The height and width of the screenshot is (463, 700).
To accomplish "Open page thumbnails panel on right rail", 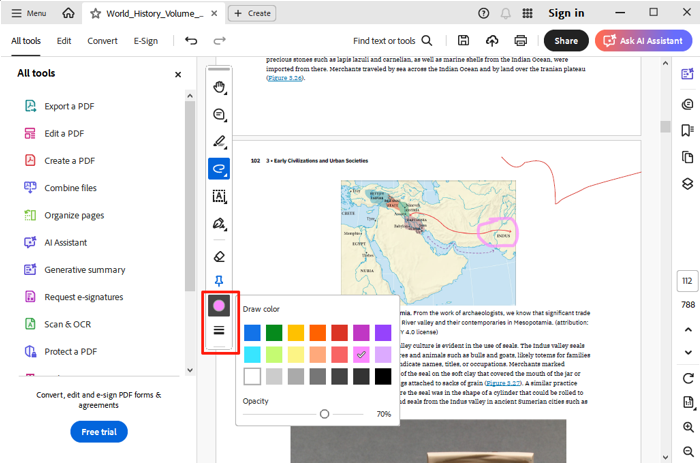I will coord(688,157).
